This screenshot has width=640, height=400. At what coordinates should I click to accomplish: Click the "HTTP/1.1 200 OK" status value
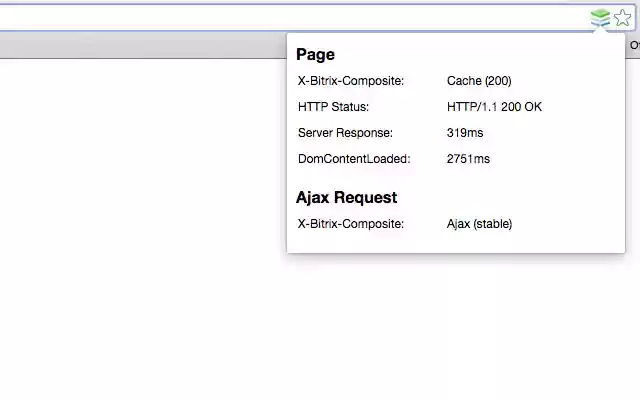point(494,107)
